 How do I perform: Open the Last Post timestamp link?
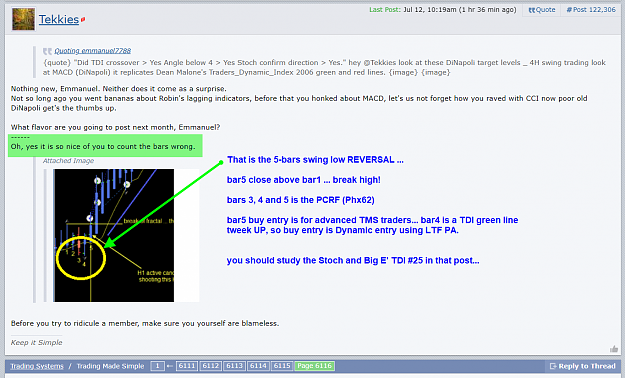click(x=442, y=10)
